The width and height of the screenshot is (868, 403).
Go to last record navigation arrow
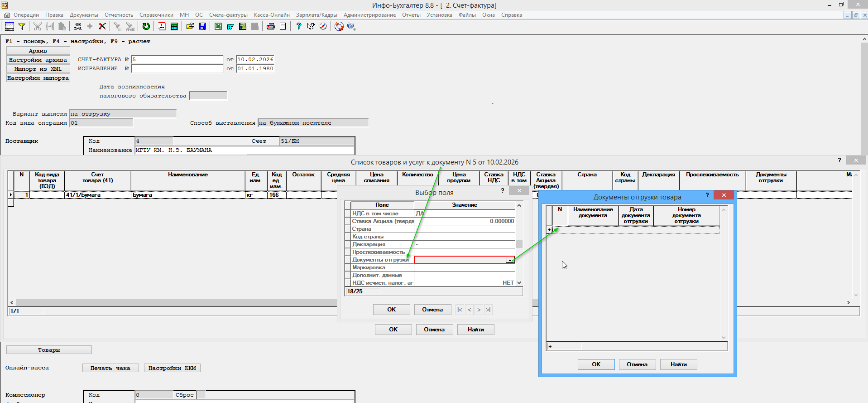click(x=488, y=310)
